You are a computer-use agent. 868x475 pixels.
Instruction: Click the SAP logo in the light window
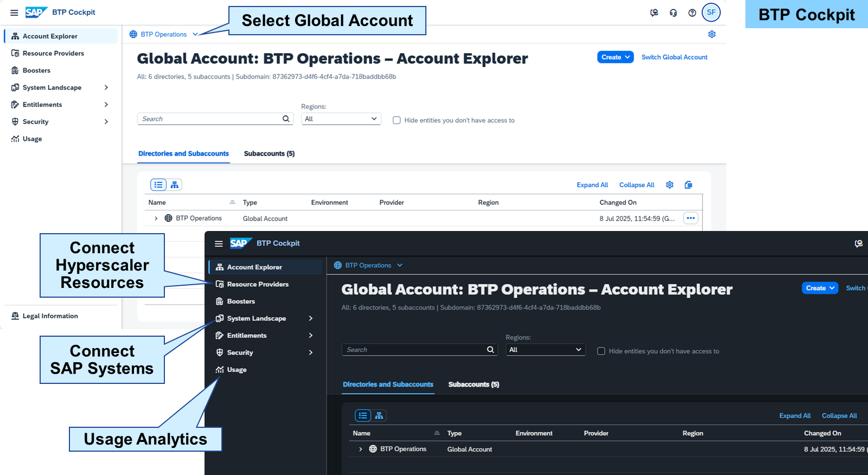(36, 12)
